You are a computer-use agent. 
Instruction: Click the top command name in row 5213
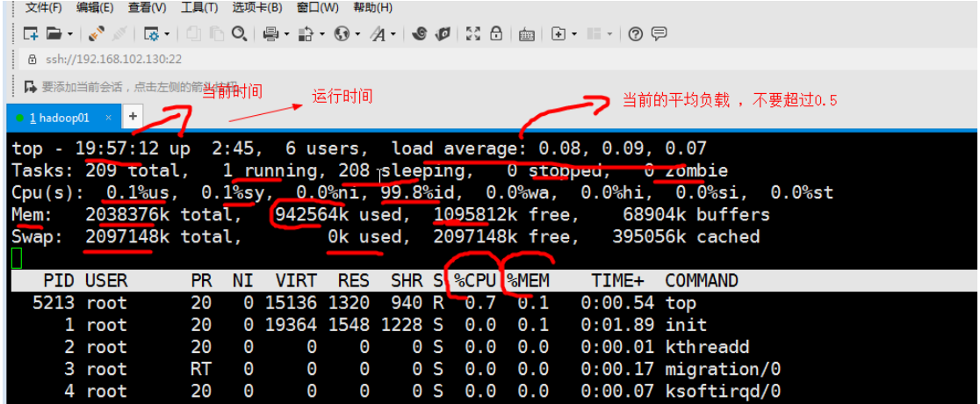coord(681,303)
